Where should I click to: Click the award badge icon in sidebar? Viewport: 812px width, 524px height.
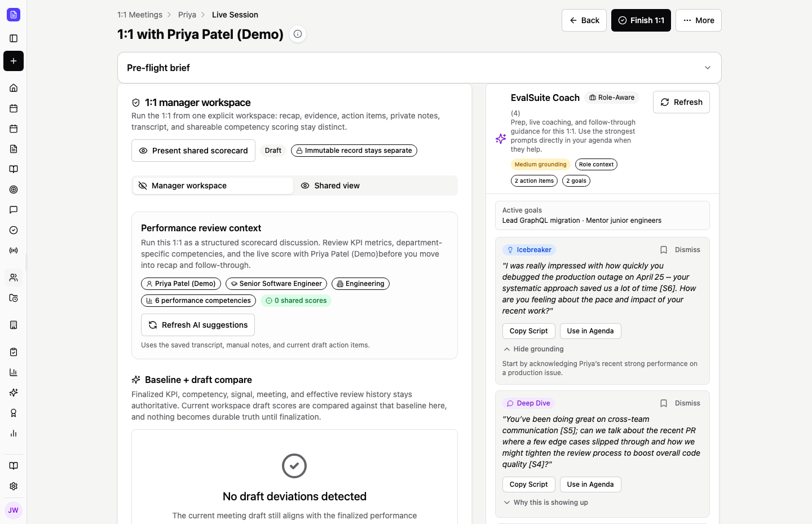pos(14,413)
